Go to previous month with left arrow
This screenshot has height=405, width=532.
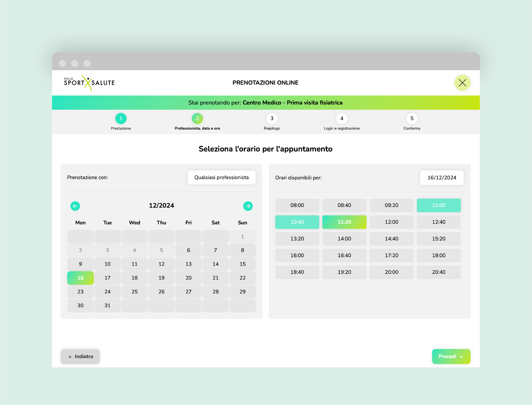point(75,206)
